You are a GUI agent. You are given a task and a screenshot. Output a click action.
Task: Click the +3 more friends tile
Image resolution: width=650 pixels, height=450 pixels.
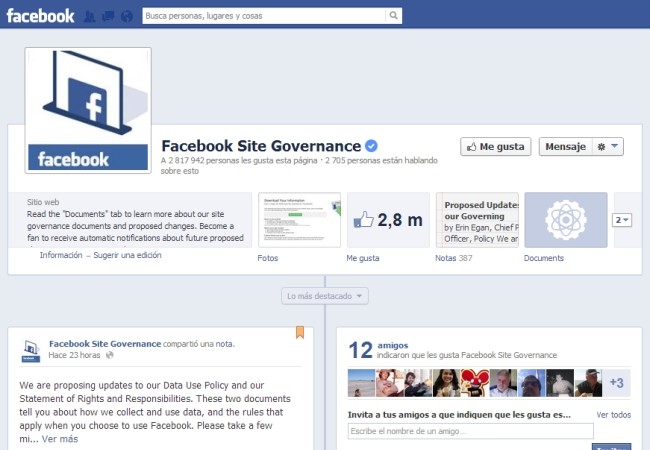click(616, 383)
